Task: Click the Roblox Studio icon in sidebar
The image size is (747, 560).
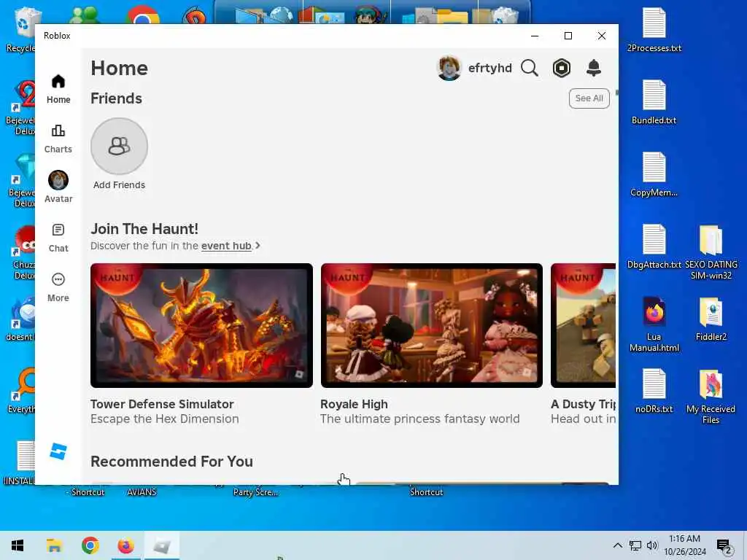Action: tap(58, 451)
